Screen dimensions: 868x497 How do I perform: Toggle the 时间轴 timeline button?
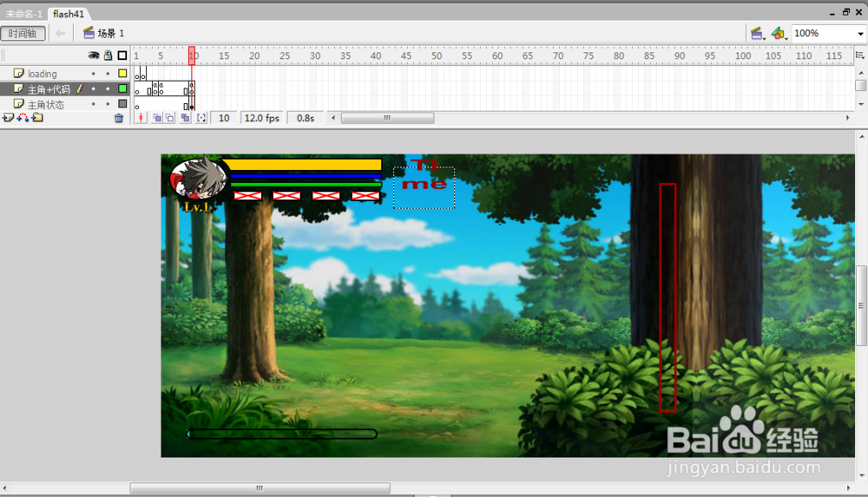point(23,34)
